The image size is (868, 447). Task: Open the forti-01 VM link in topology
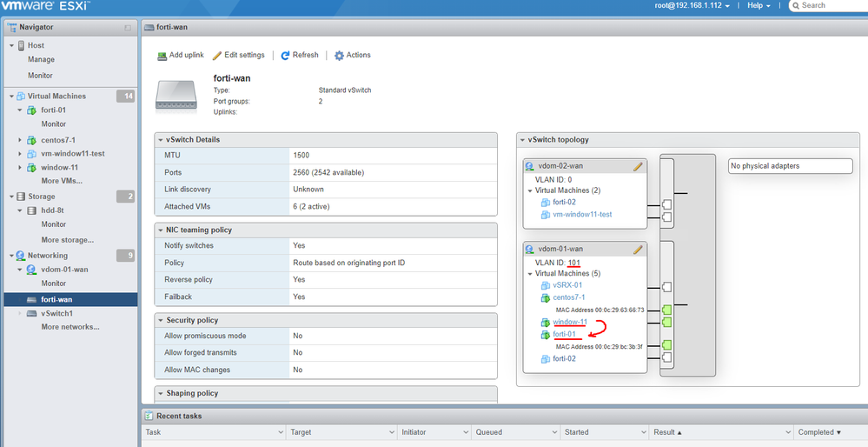point(565,335)
